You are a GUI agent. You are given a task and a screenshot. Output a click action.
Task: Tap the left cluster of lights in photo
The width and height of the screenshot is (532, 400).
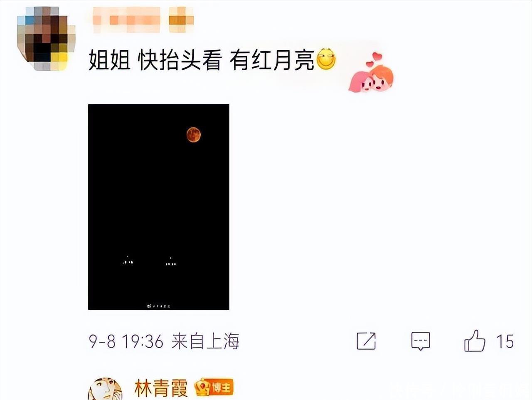(128, 260)
